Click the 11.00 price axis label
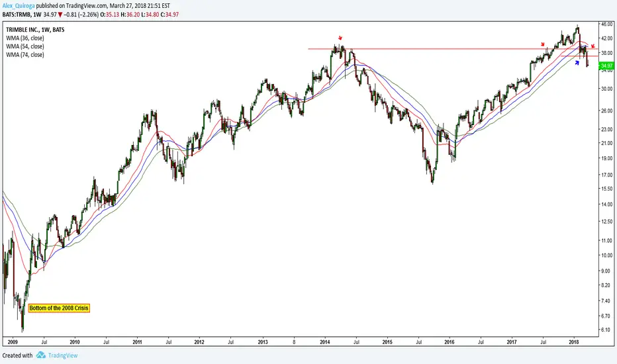The image size is (617, 364). tap(607, 240)
